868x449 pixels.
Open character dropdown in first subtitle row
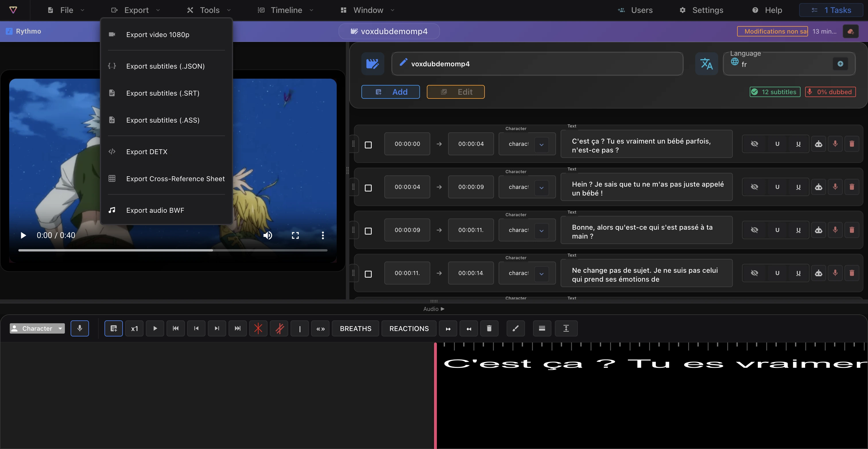pyautogui.click(x=541, y=145)
